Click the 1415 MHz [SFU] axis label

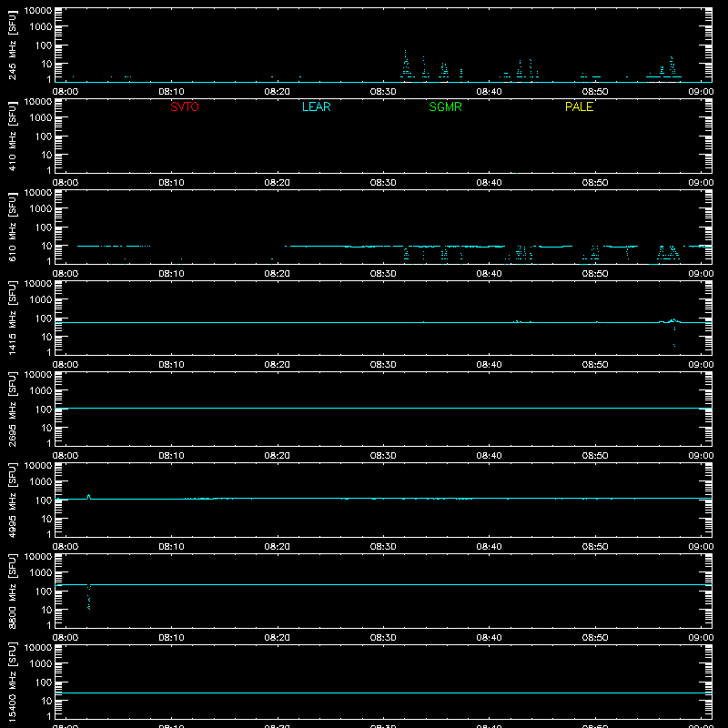(x=12, y=318)
